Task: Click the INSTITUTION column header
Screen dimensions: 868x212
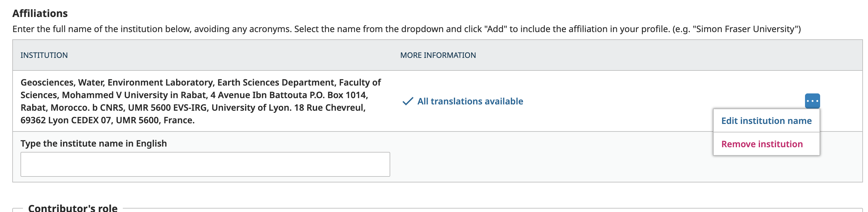Action: coord(44,55)
